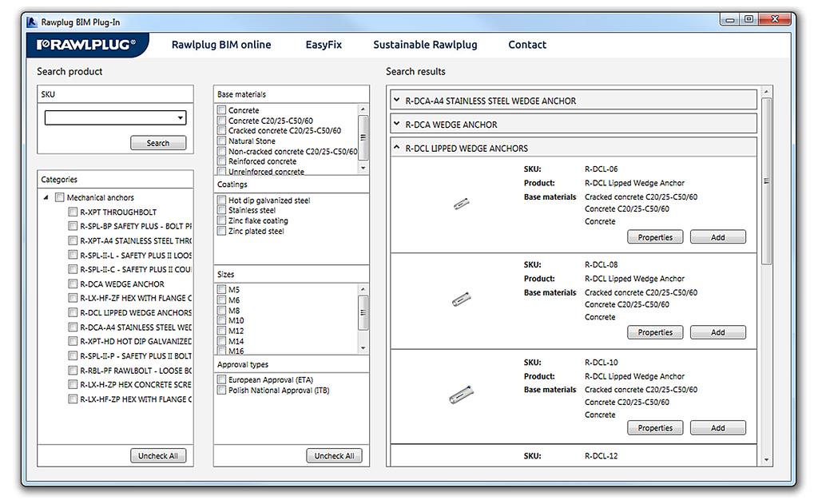The image size is (818, 504).
Task: Click the Rawlplug logo
Action: coord(86,45)
